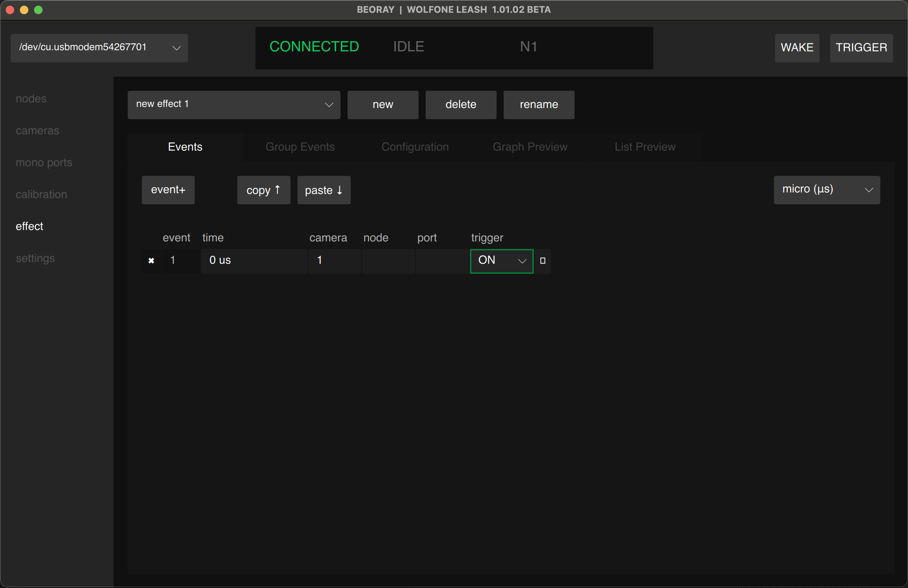The height and width of the screenshot is (588, 908).
Task: Fire the TRIGGER button
Action: coord(861,48)
